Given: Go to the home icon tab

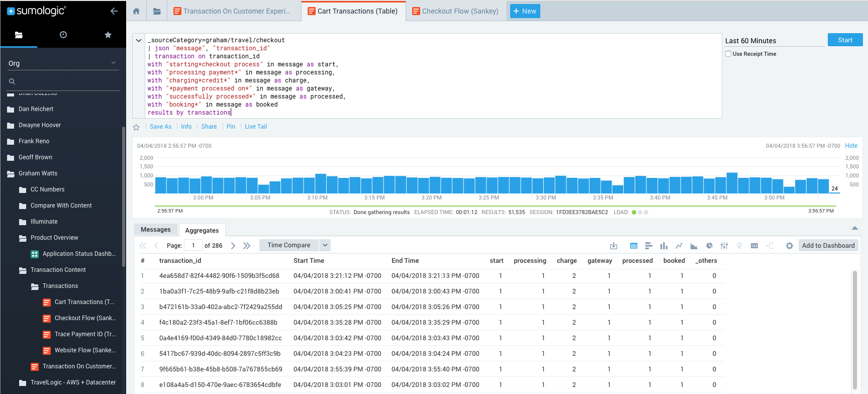Looking at the screenshot, I should pos(136,11).
